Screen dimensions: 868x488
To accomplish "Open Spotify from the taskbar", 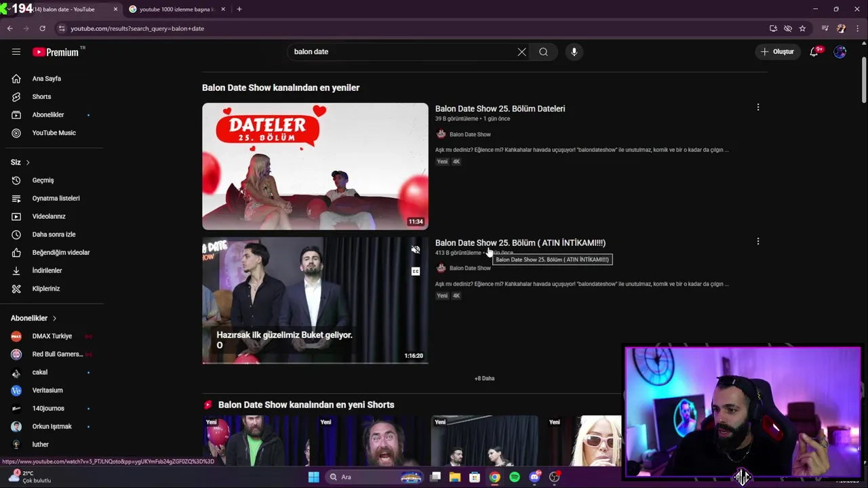I will click(x=515, y=477).
